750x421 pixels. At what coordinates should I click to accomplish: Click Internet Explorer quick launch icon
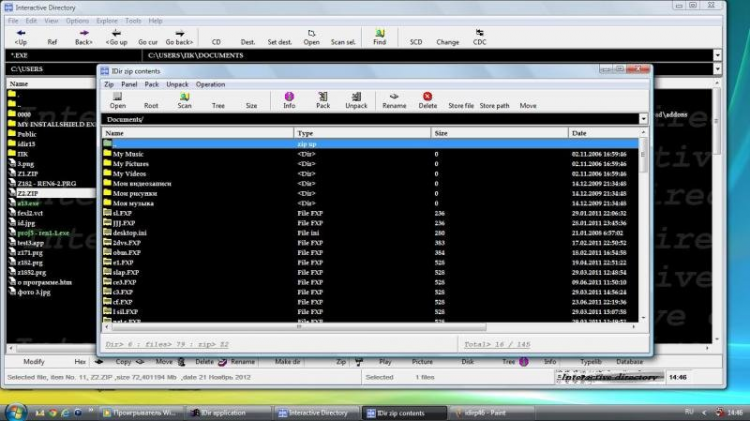pos(65,412)
